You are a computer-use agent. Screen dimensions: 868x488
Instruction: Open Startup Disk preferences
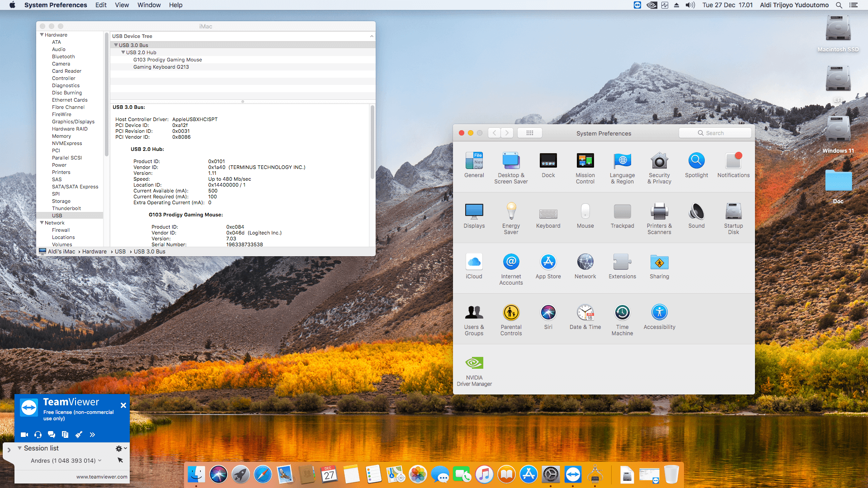tap(733, 219)
